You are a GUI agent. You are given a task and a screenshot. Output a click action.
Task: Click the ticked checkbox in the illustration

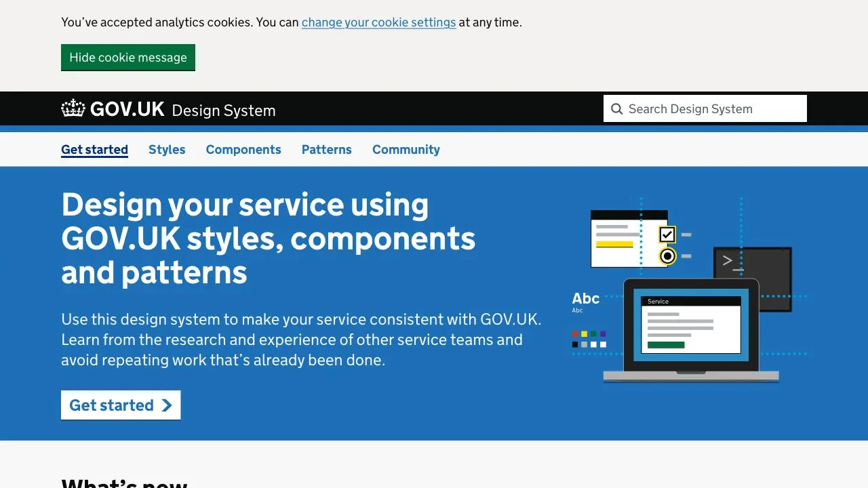coord(667,235)
